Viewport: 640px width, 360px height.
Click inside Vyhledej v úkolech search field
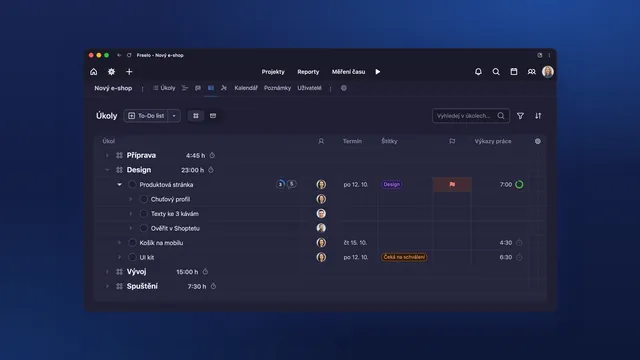pyautogui.click(x=471, y=116)
